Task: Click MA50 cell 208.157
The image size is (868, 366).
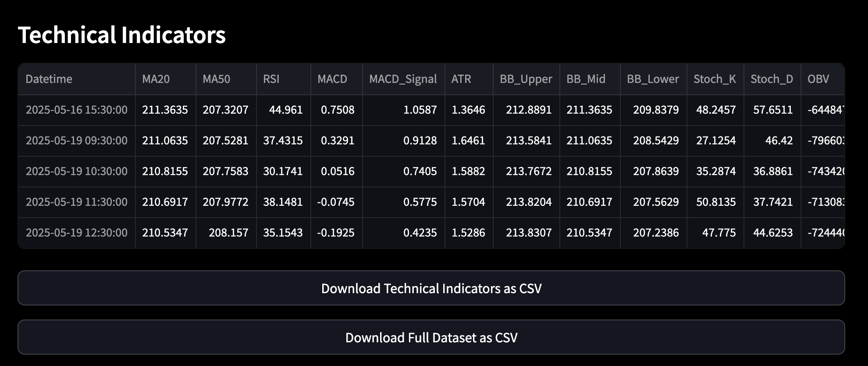Action: 226,233
